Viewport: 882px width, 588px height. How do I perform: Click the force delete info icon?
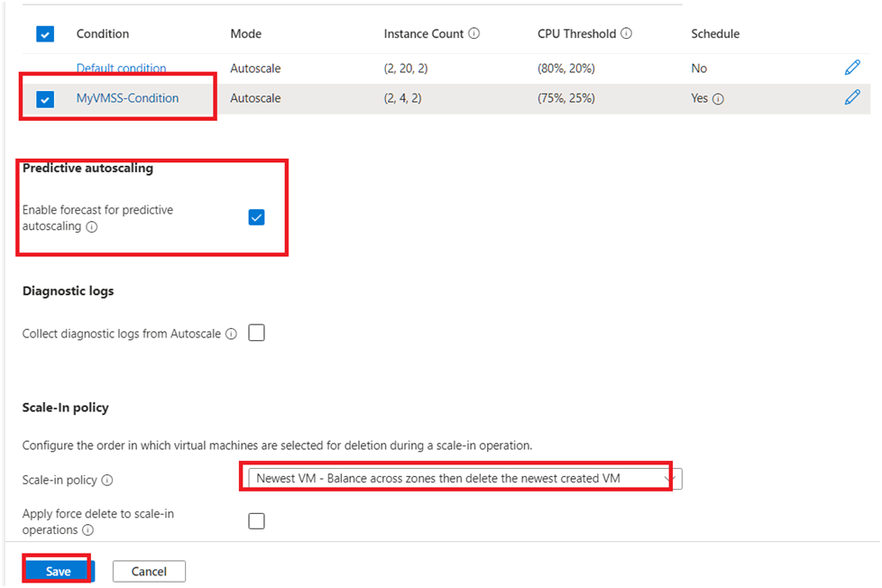pos(88,530)
